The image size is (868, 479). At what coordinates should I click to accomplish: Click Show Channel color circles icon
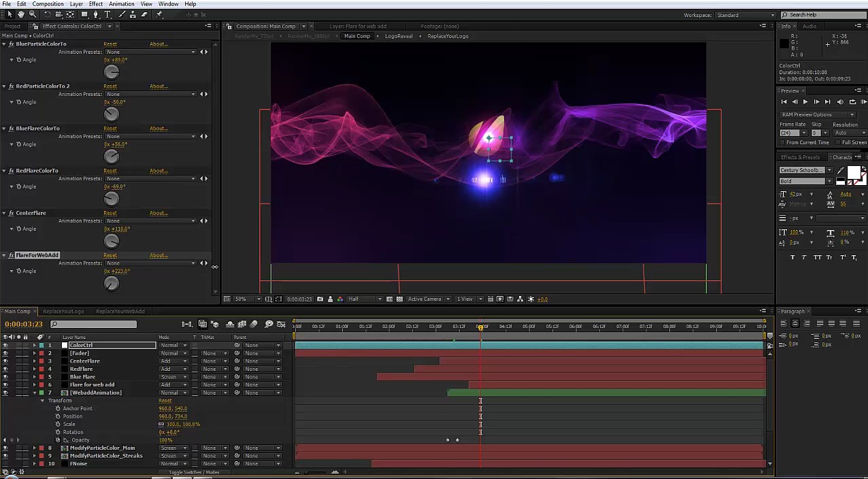click(x=339, y=299)
